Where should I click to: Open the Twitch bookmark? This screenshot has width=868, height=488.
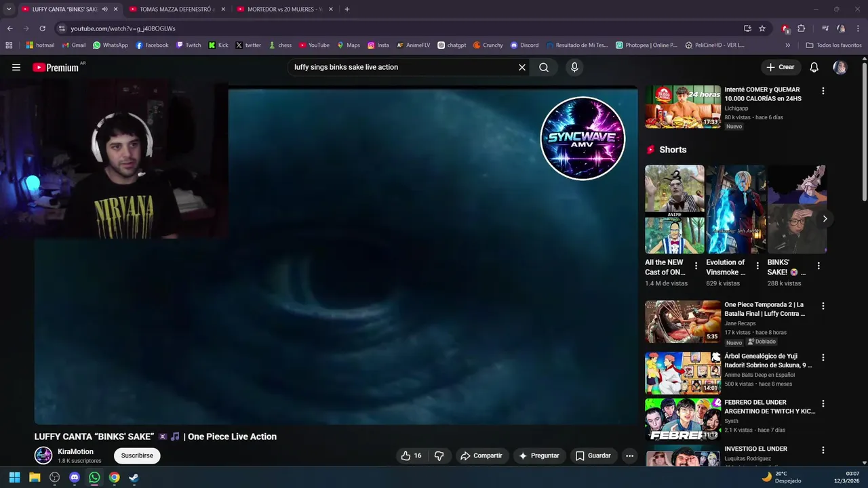pos(188,45)
